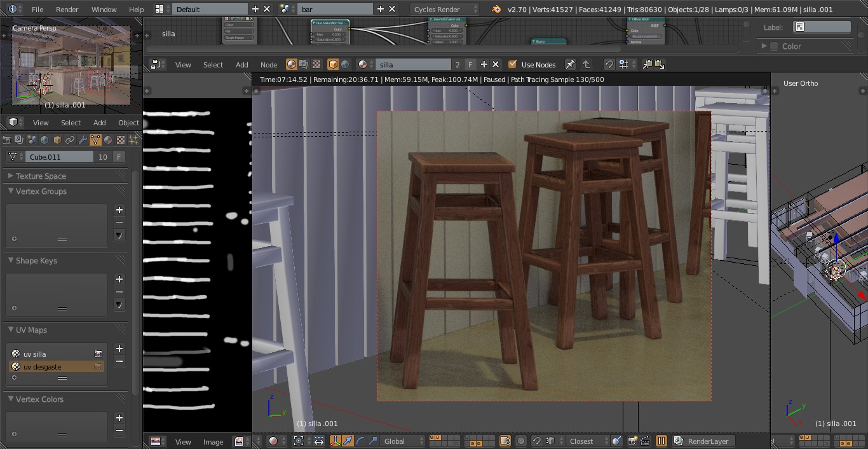Open the Closest snap target dropdown

[x=587, y=441]
